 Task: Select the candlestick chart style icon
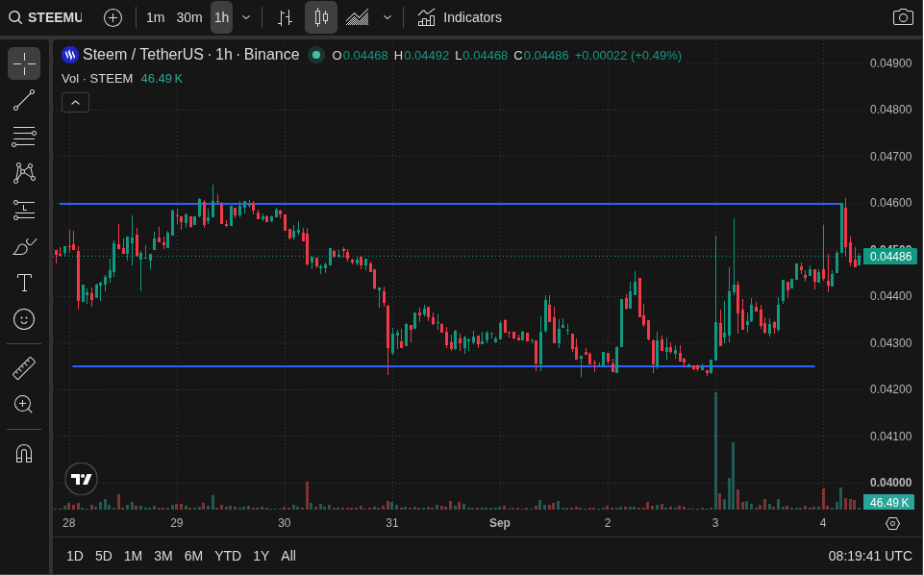click(x=321, y=17)
